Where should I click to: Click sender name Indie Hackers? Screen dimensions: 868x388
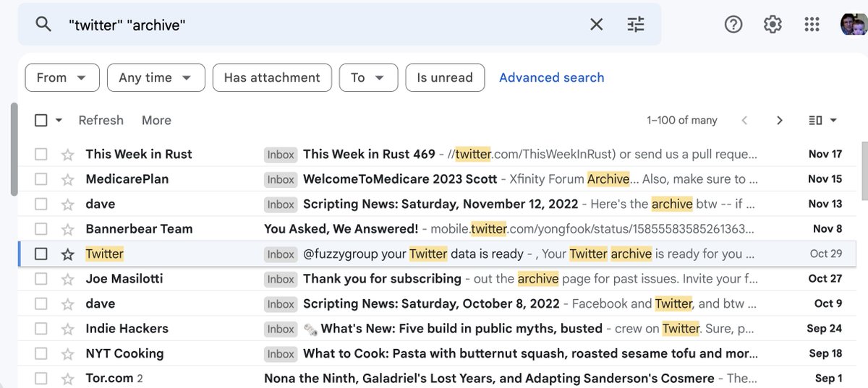(127, 329)
